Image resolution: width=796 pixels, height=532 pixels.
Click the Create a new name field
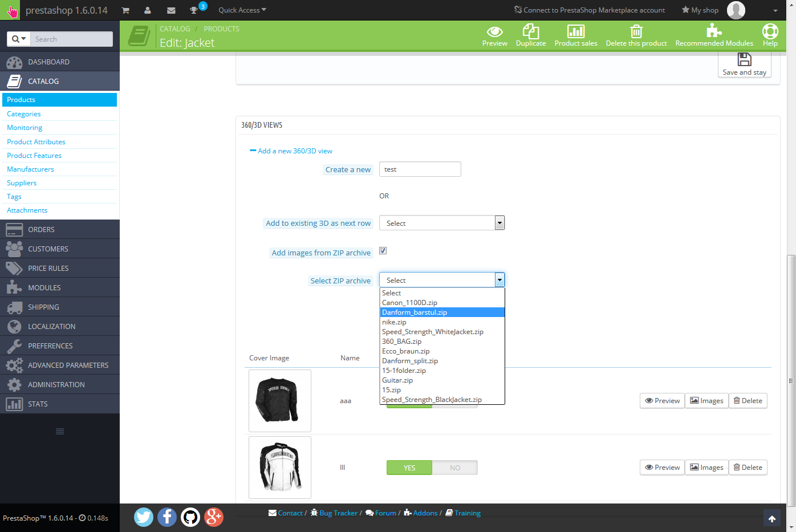[420, 169]
